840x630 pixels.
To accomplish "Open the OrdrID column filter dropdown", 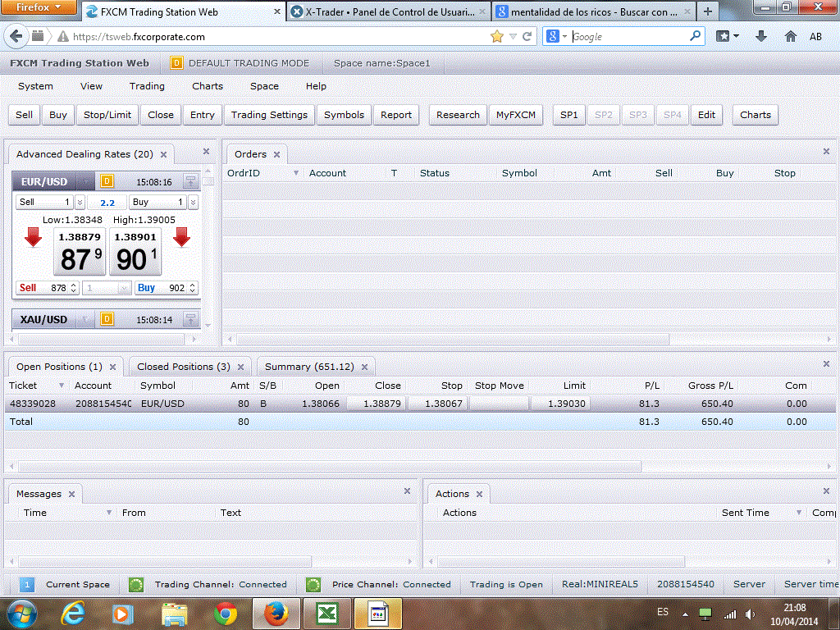I will tap(295, 173).
